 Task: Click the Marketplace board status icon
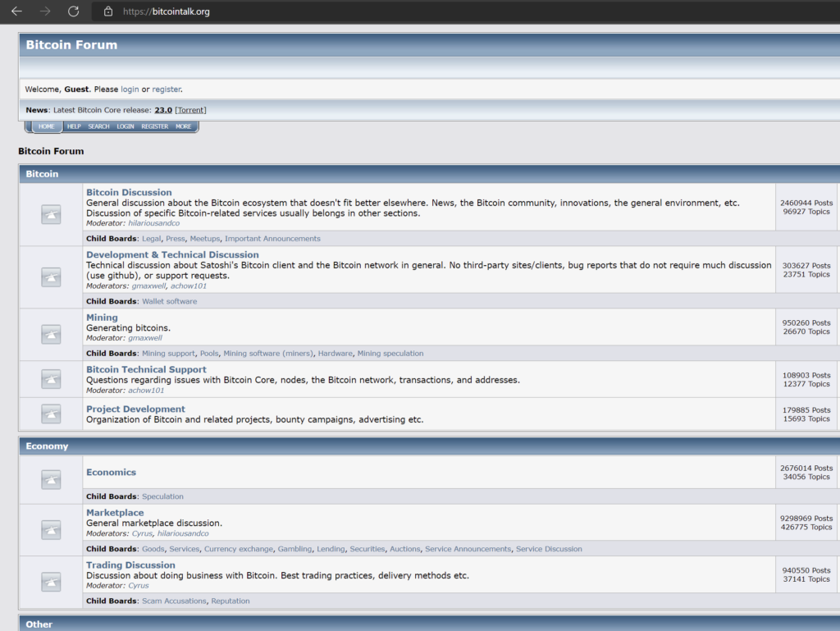coord(51,530)
